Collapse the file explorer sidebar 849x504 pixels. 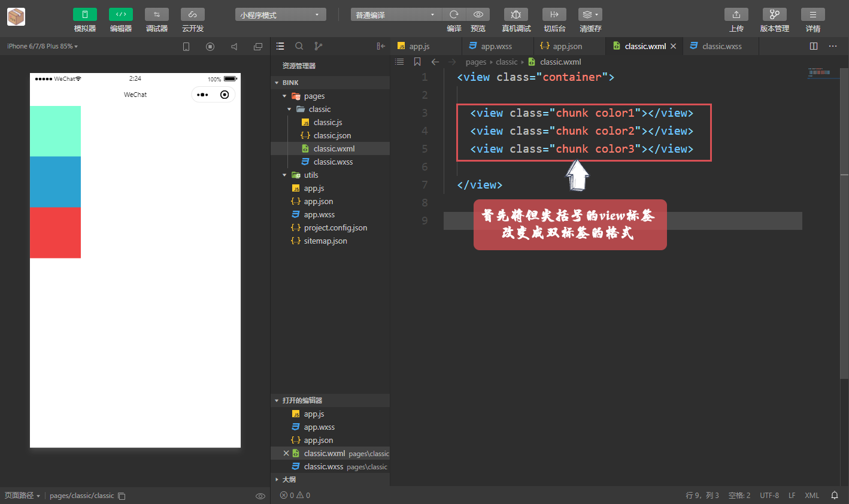(x=381, y=46)
